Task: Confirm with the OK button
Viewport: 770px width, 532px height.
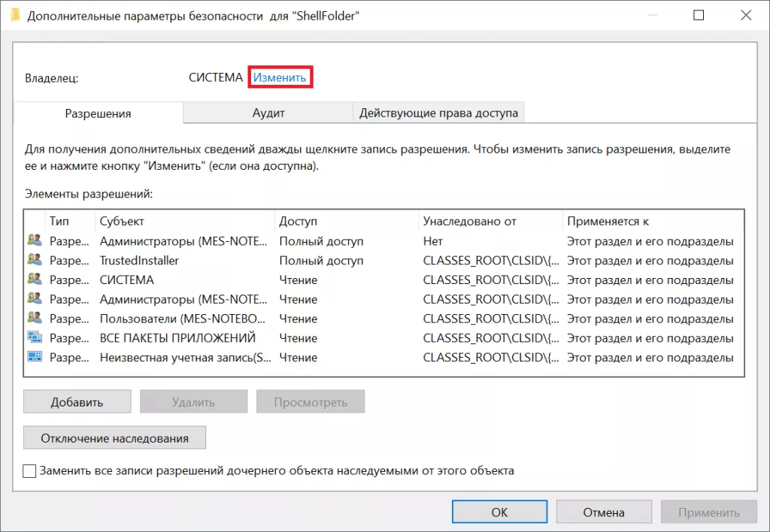Action: pyautogui.click(x=499, y=512)
